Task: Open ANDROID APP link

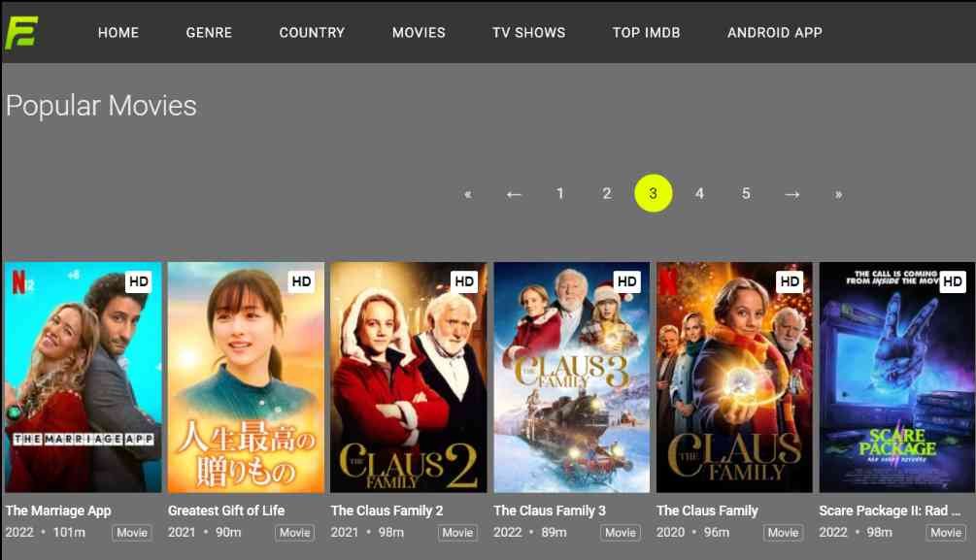Action: [x=775, y=32]
